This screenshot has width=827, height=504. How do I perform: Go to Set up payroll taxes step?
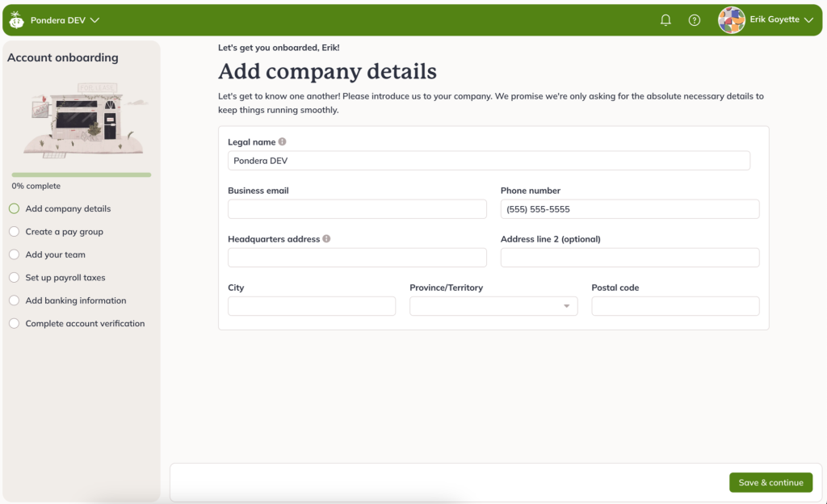click(x=65, y=278)
